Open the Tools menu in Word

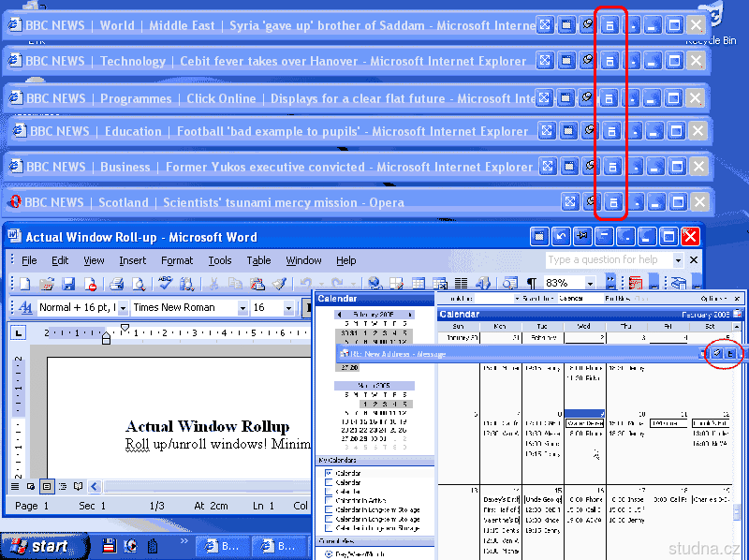220,260
